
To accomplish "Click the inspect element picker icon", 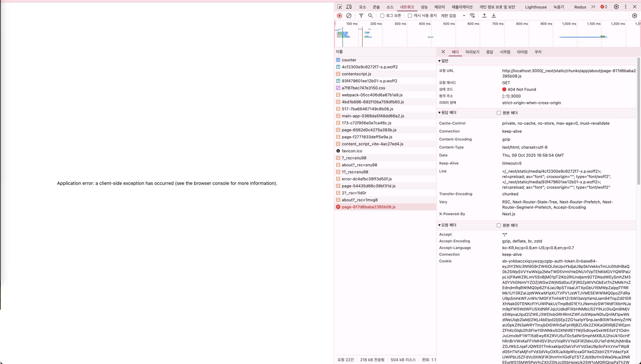I will pos(340,7).
